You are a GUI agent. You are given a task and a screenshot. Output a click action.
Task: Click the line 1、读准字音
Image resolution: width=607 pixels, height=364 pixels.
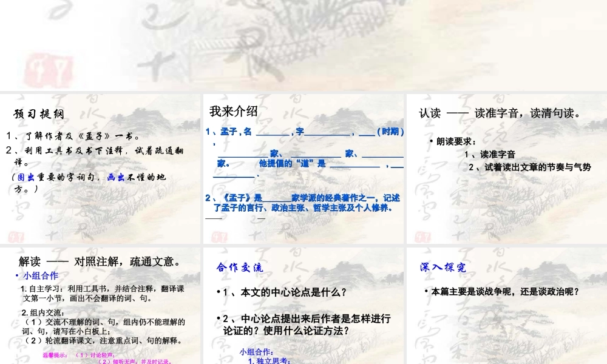coord(490,154)
